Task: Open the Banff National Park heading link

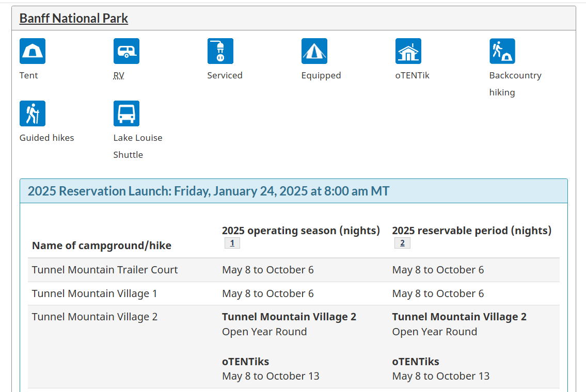Action: (74, 18)
